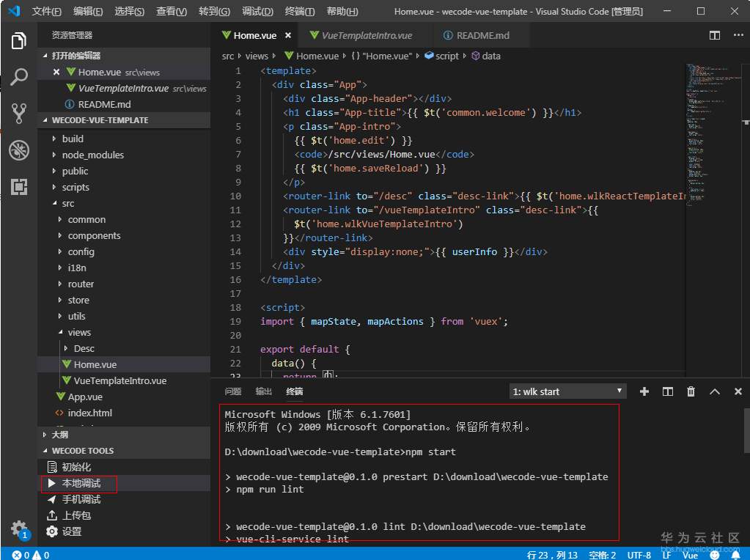Open the Extensions view icon
This screenshot has height=560, width=750.
(x=19, y=187)
